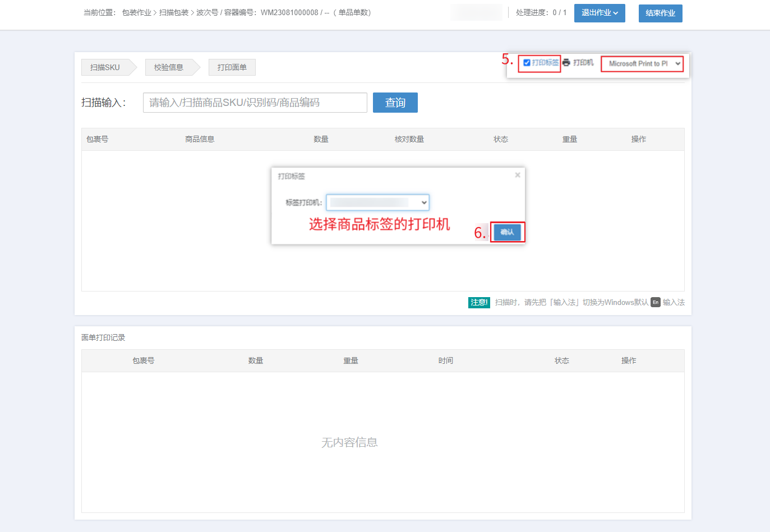770x532 pixels.
Task: Click 包装作业 in the breadcrumb path
Action: (136, 12)
